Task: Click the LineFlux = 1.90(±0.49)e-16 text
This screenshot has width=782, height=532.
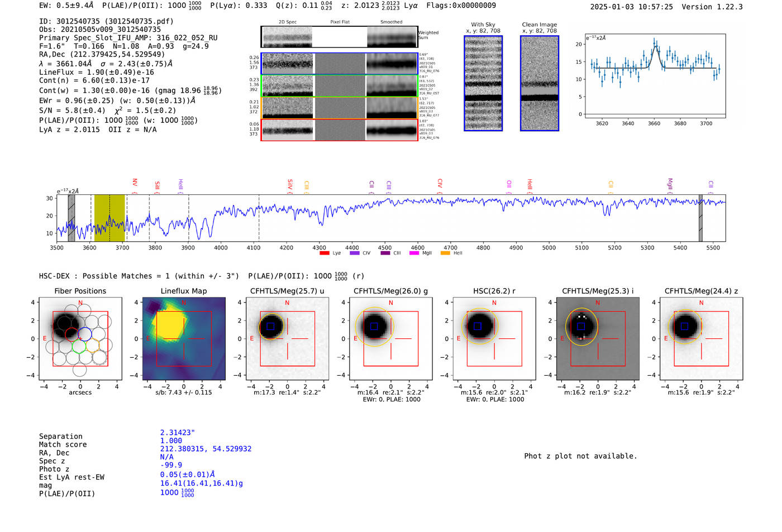Action: click(x=97, y=72)
